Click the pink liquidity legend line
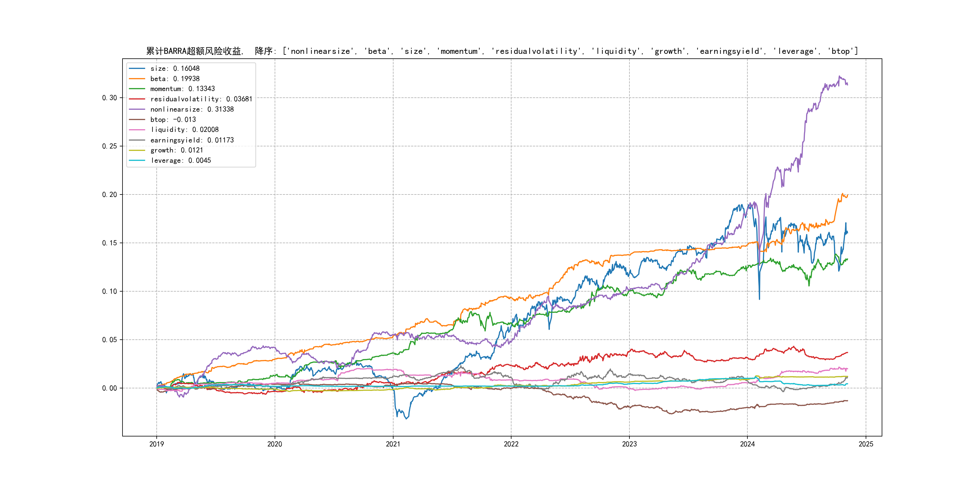980x490 pixels. tap(137, 130)
